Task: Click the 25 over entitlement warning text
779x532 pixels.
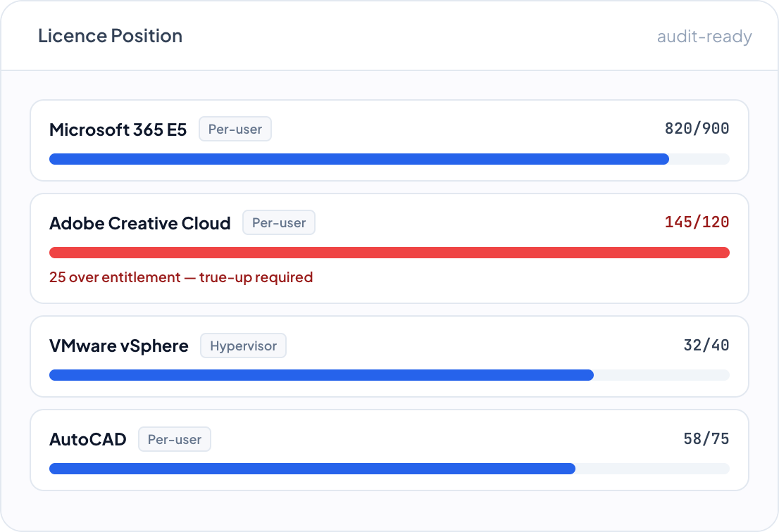Action: (x=181, y=277)
